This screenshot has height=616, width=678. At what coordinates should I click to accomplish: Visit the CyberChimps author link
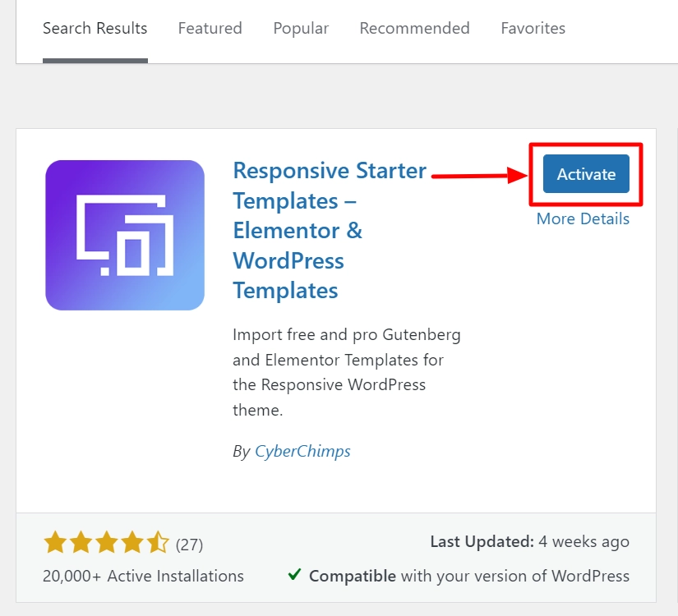pos(302,451)
